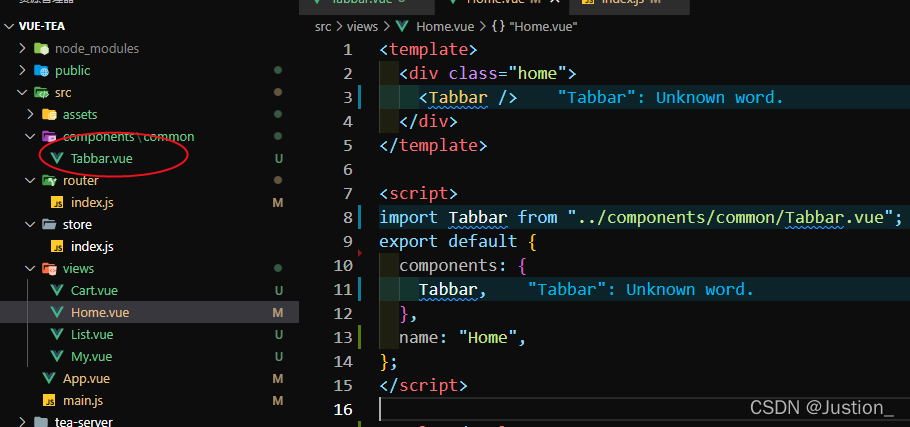Click the src breadcrumb segment

(x=323, y=26)
